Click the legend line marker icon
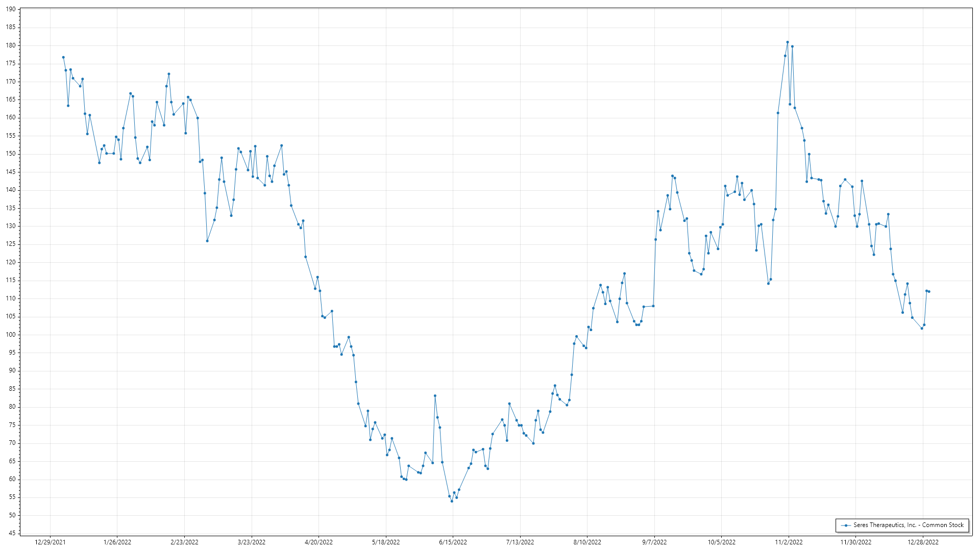The height and width of the screenshot is (551, 980). click(x=846, y=525)
